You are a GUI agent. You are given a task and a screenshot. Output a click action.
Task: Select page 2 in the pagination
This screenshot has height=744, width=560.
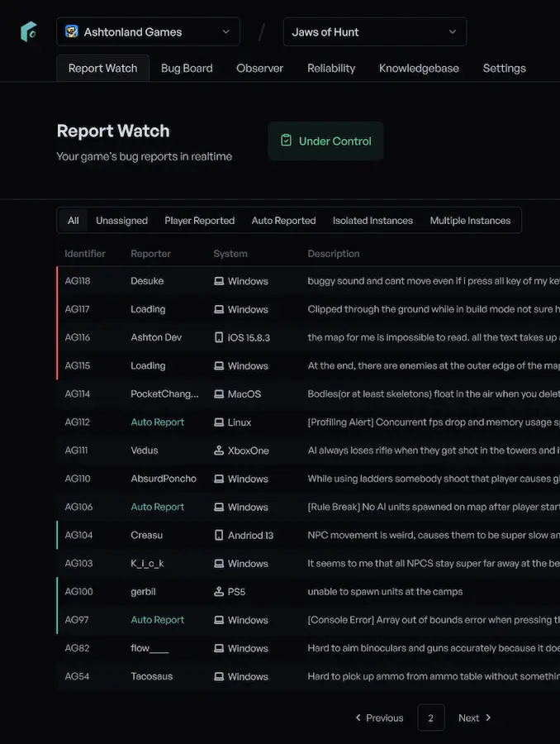click(x=430, y=718)
